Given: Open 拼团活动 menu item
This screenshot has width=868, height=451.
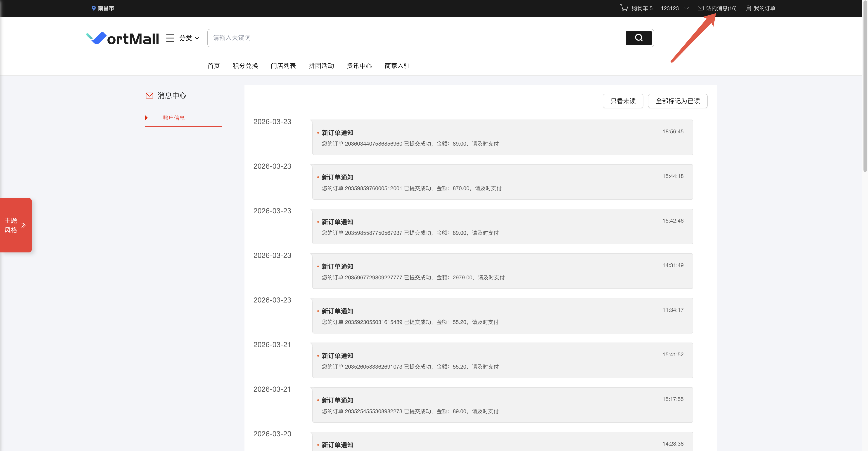Looking at the screenshot, I should coord(321,66).
